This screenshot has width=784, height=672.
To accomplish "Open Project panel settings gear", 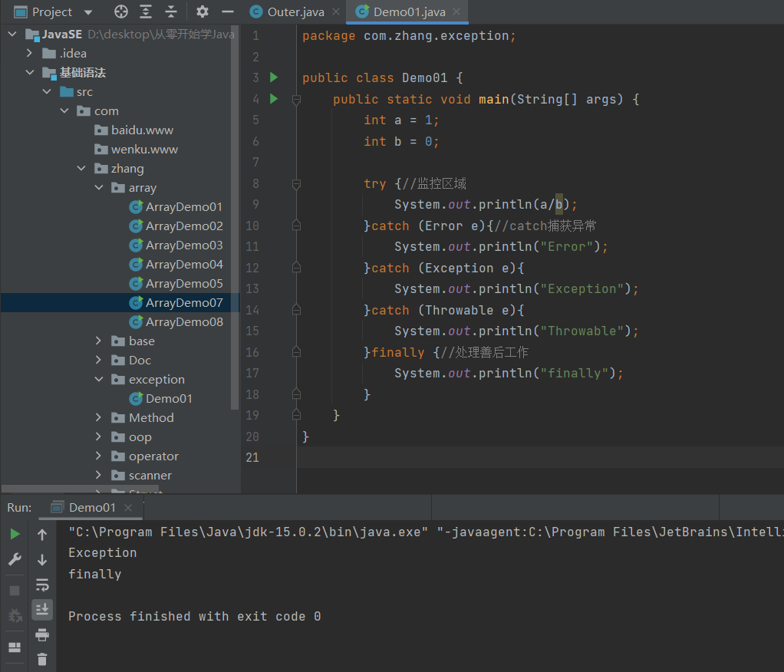I will tap(202, 12).
